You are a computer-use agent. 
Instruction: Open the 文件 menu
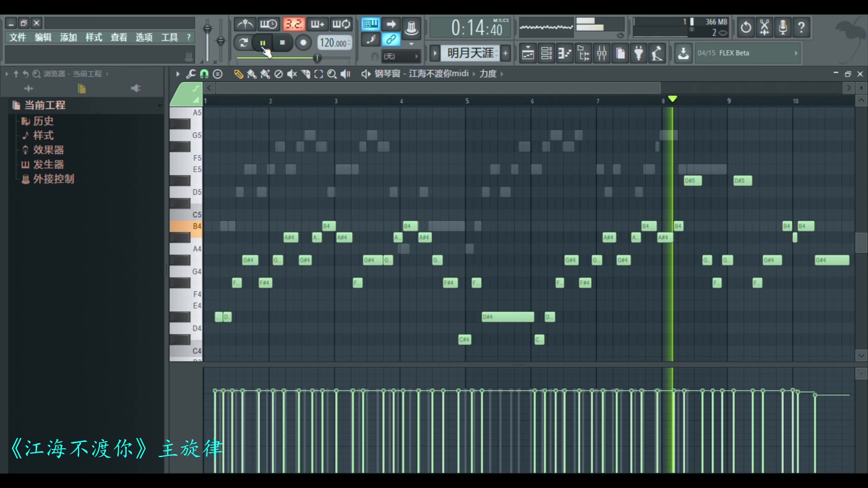(x=18, y=38)
